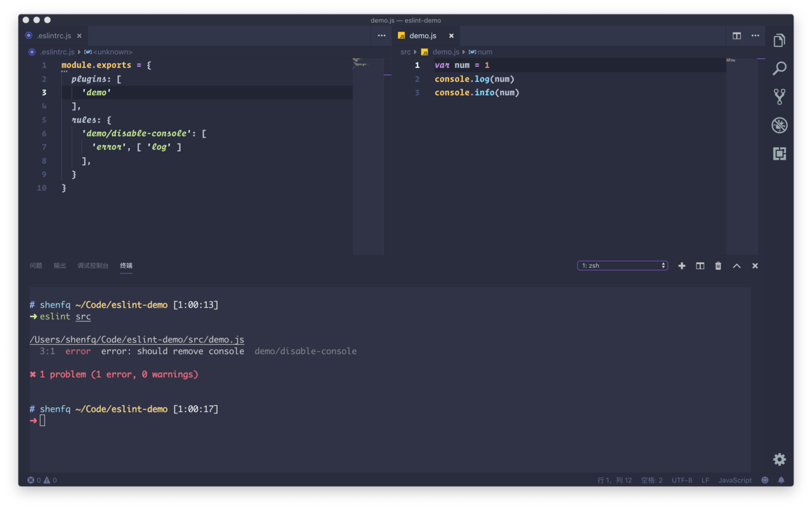Click line number 2 in demo.js gutter

[x=417, y=79]
